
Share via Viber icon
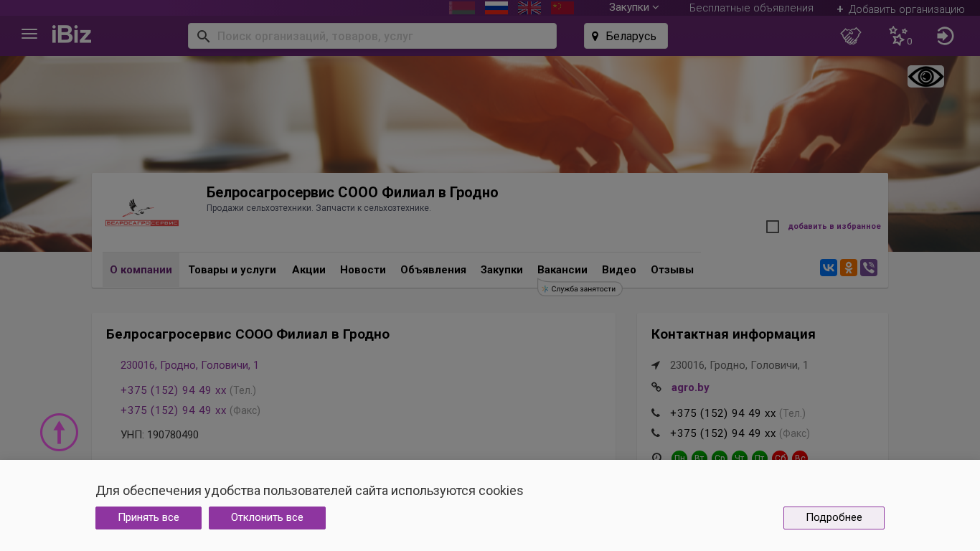tap(869, 268)
